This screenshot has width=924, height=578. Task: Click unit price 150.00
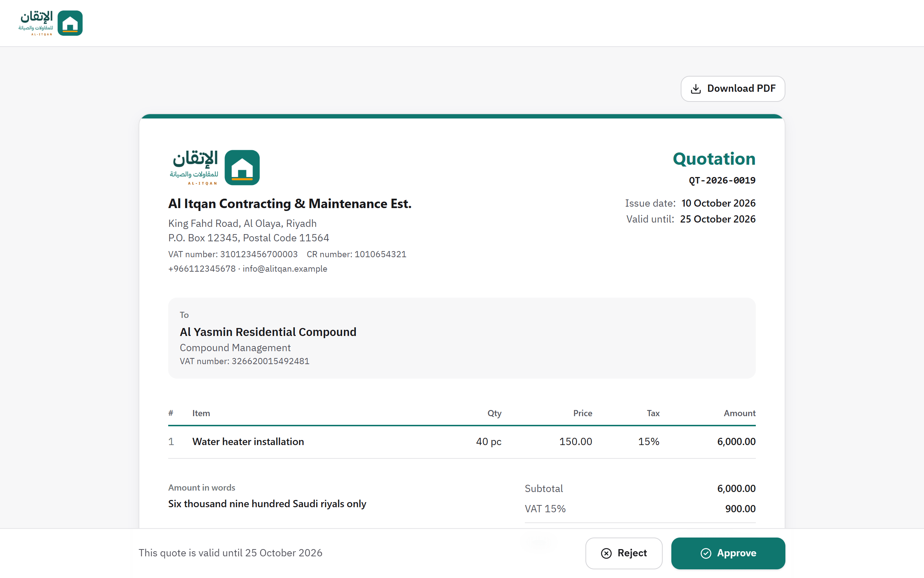[576, 442]
